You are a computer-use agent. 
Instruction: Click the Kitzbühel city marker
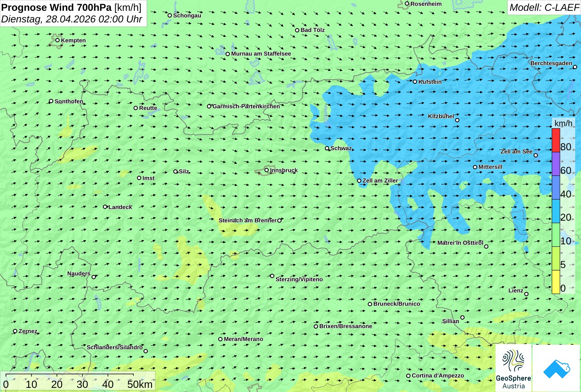pyautogui.click(x=457, y=120)
